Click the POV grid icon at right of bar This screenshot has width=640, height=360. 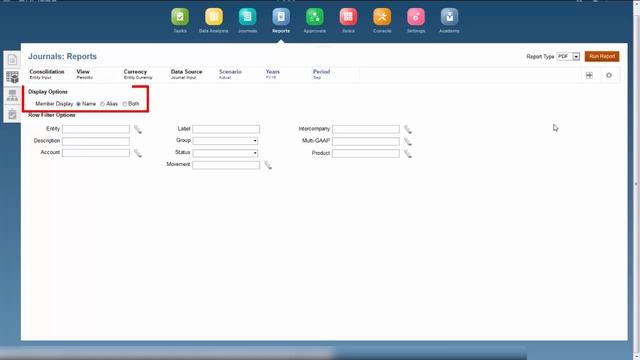coord(589,76)
